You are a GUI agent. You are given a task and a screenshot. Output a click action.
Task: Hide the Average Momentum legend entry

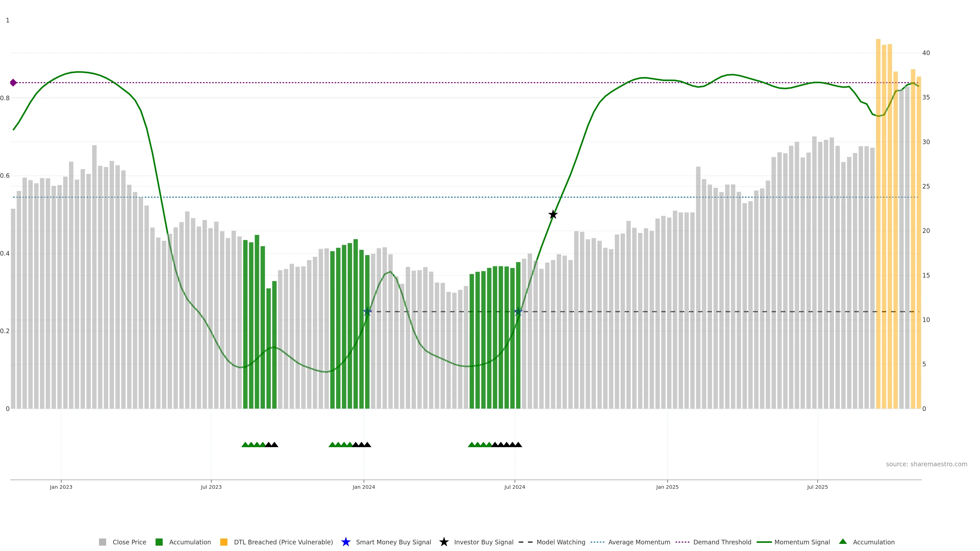[x=639, y=542]
